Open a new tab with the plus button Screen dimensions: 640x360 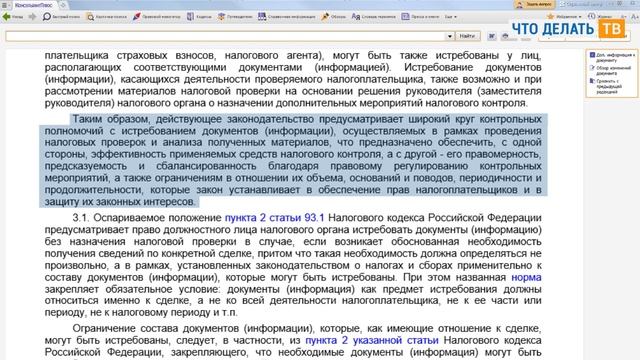tap(63, 5)
